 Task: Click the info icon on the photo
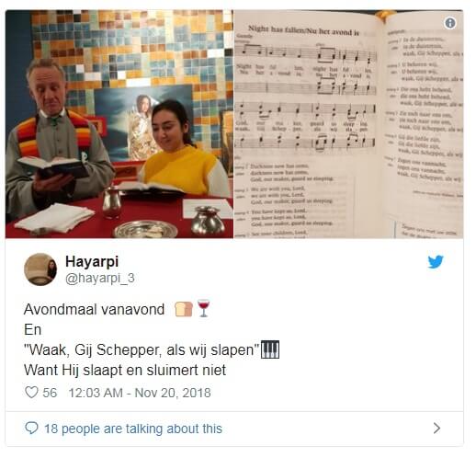[450, 23]
